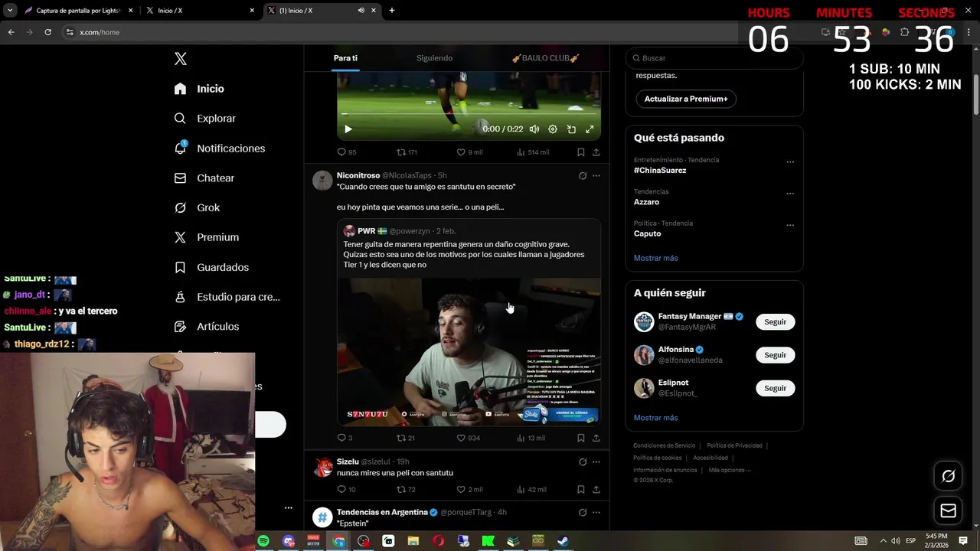Open Notificaciones in the left sidebar
Viewport: 980px width, 551px height.
219,148
